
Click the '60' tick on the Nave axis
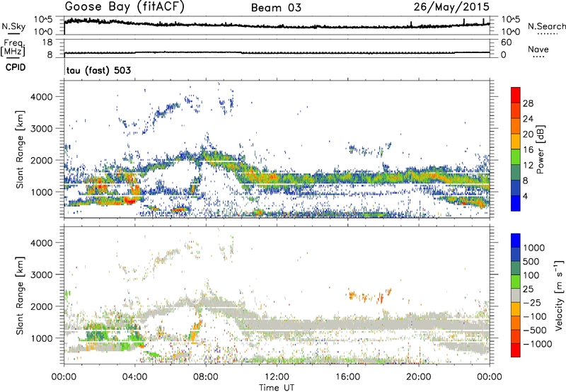[x=506, y=42]
